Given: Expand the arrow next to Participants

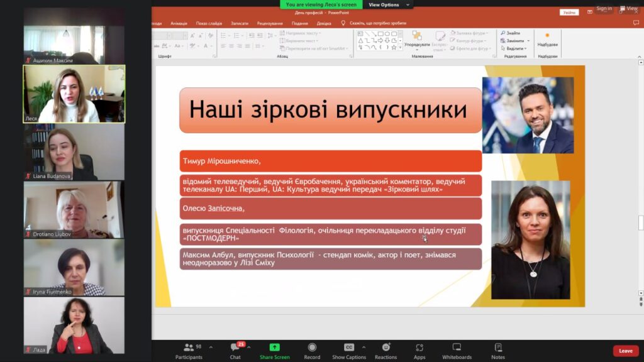Looking at the screenshot, I should click(x=211, y=347).
